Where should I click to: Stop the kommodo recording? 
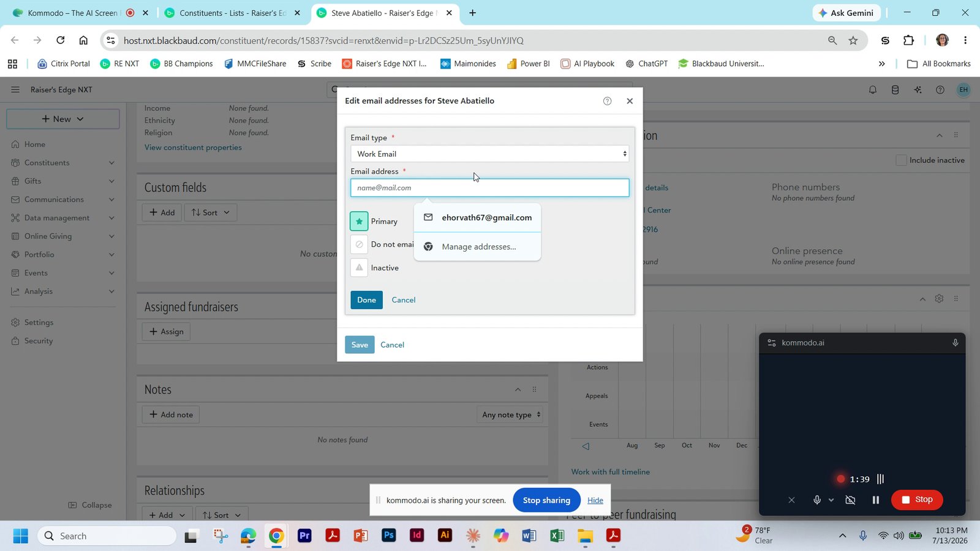coord(917,500)
